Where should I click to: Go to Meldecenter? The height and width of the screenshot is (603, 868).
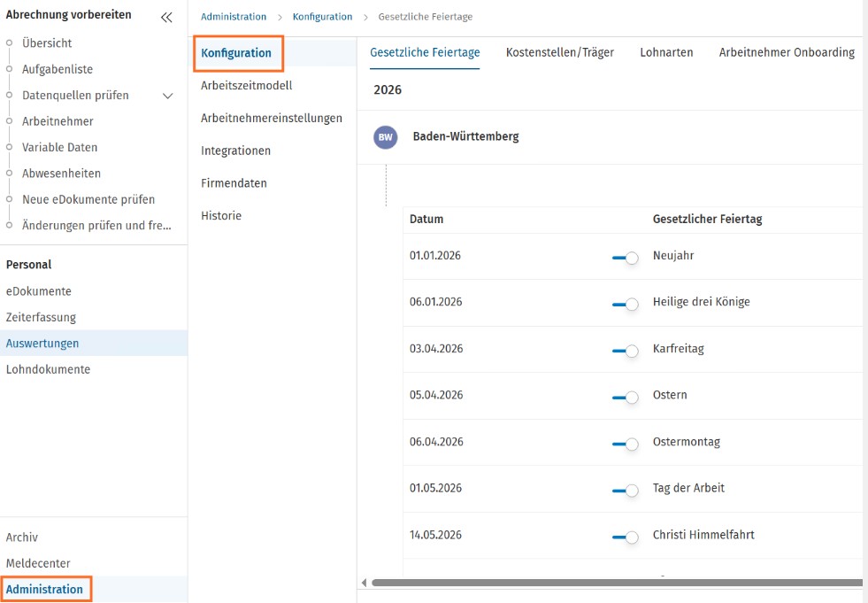(38, 563)
